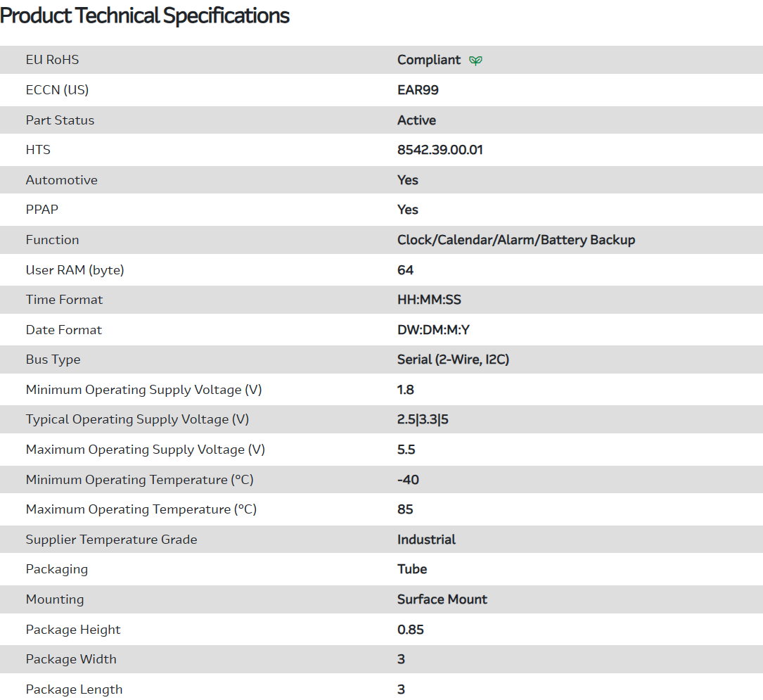Click the Industrial temperature grade value
The height and width of the screenshot is (700, 763).
coord(426,540)
